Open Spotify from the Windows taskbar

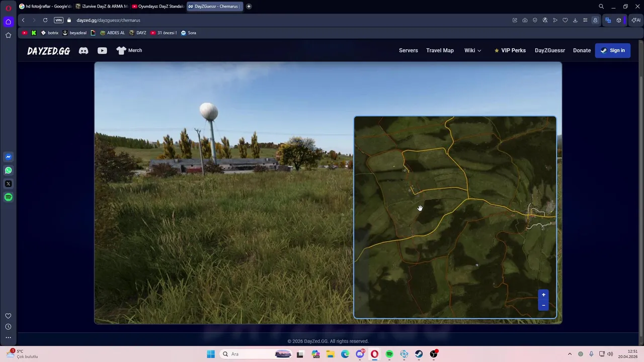click(389, 354)
